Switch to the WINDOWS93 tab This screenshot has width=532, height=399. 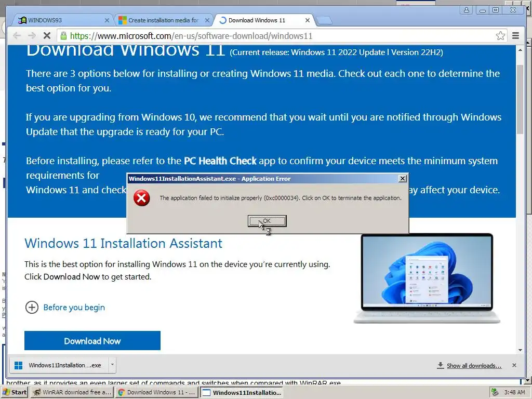click(63, 20)
